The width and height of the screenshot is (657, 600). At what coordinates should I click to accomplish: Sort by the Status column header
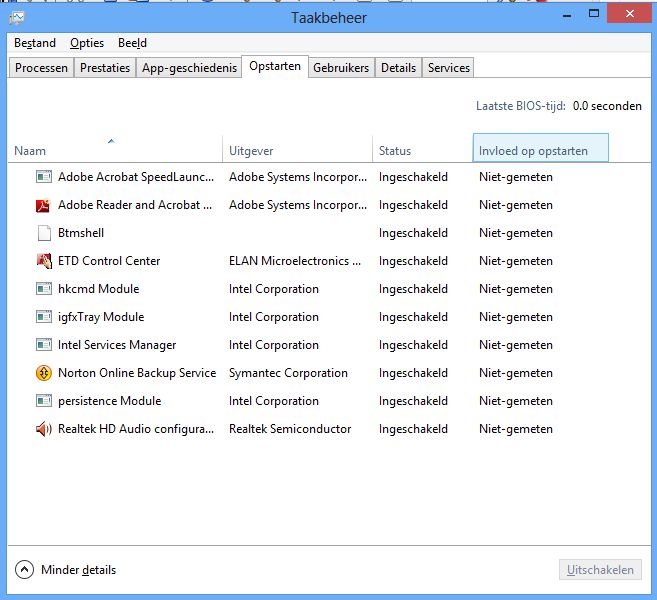pos(422,150)
